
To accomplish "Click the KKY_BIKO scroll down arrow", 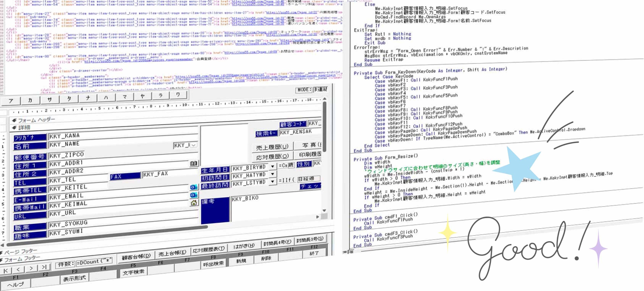I will tap(324, 210).
